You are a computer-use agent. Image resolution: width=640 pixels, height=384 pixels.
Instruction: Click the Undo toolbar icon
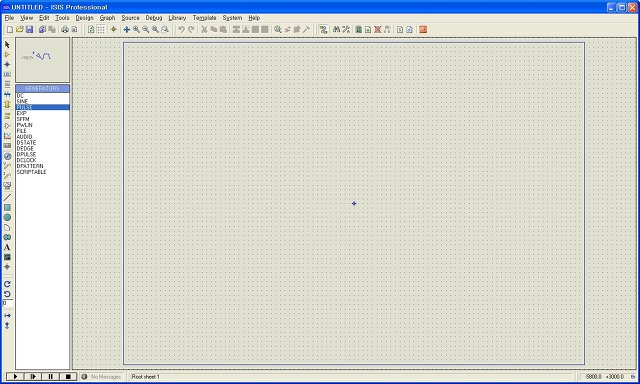181,29
